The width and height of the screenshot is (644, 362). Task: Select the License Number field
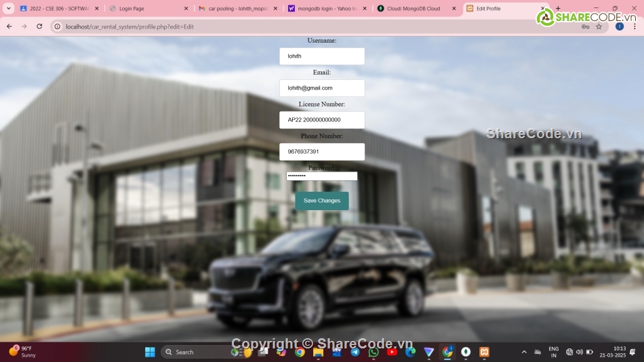321,120
